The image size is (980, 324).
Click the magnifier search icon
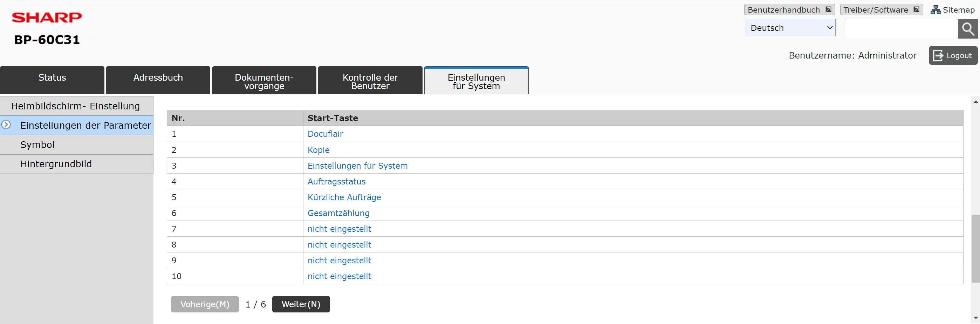[967, 29]
